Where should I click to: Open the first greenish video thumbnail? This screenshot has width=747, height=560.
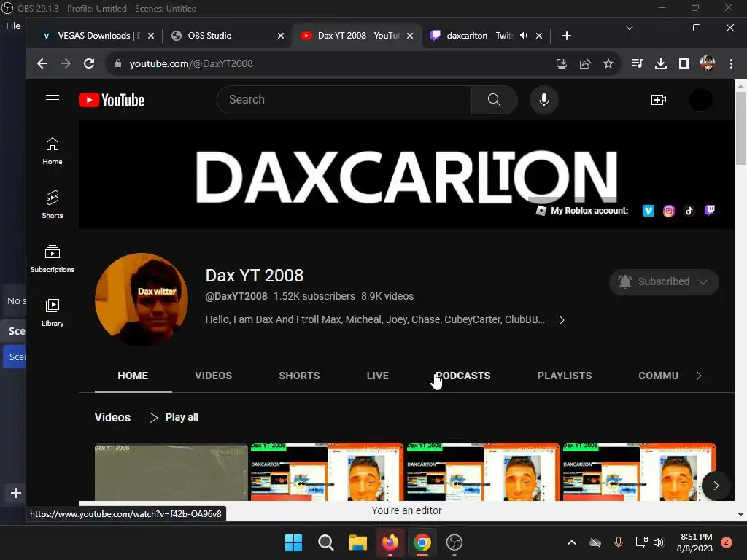(171, 472)
